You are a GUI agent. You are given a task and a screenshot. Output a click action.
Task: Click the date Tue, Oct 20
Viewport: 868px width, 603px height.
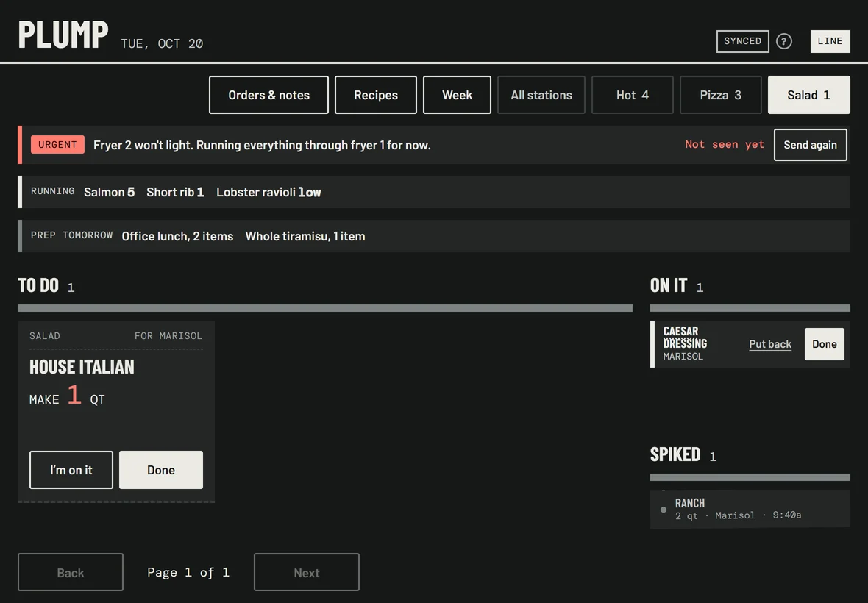click(x=162, y=43)
